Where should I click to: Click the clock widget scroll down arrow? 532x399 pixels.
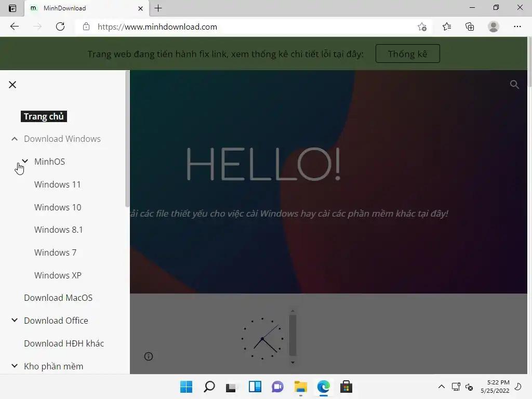tap(292, 362)
